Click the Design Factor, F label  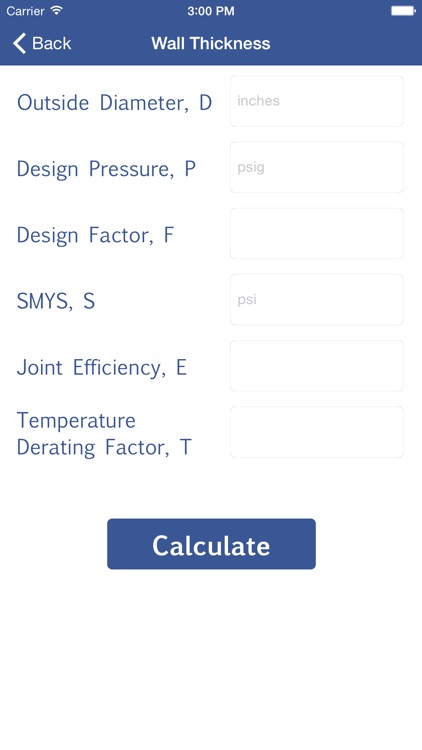click(x=95, y=235)
